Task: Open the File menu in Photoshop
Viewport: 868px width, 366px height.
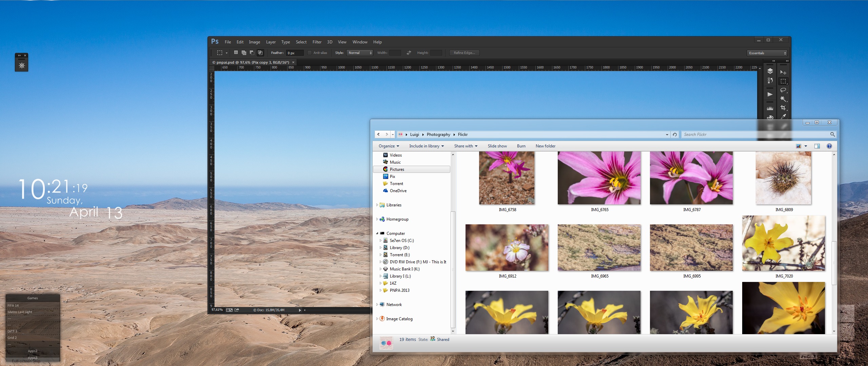Action: 228,42
